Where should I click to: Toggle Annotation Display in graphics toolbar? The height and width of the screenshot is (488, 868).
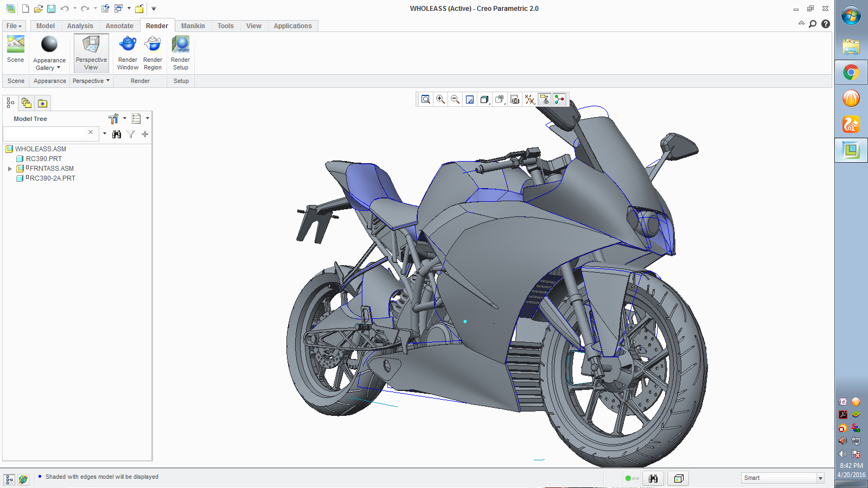545,99
